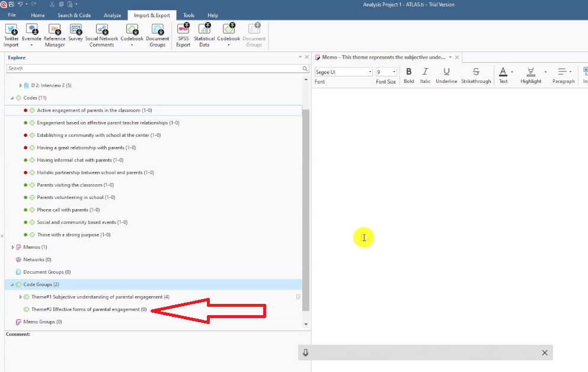This screenshot has width=588, height=372.
Task: Click the SPSS Export icon
Action: point(183,31)
